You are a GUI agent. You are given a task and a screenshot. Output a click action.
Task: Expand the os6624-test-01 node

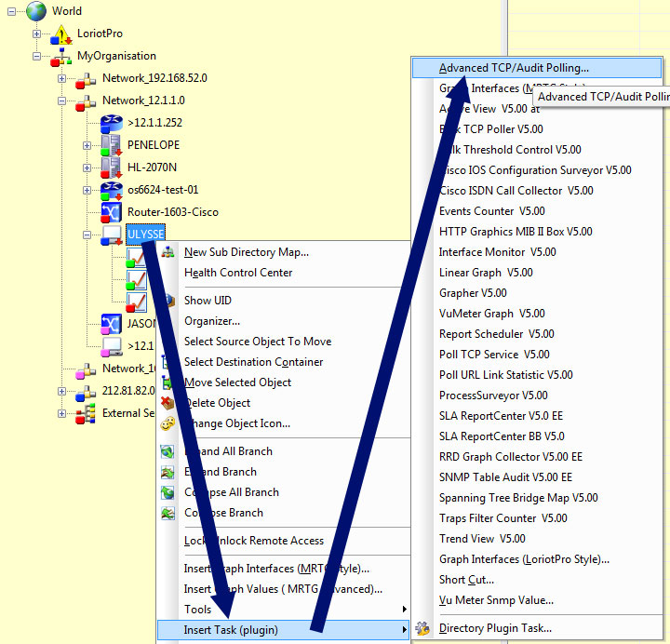point(87,190)
